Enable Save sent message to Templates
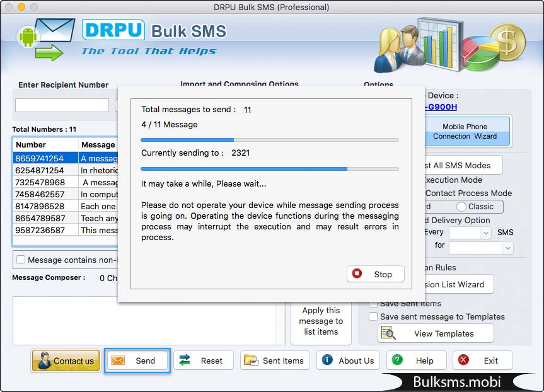Viewport: 544px width, 392px height. click(x=373, y=316)
